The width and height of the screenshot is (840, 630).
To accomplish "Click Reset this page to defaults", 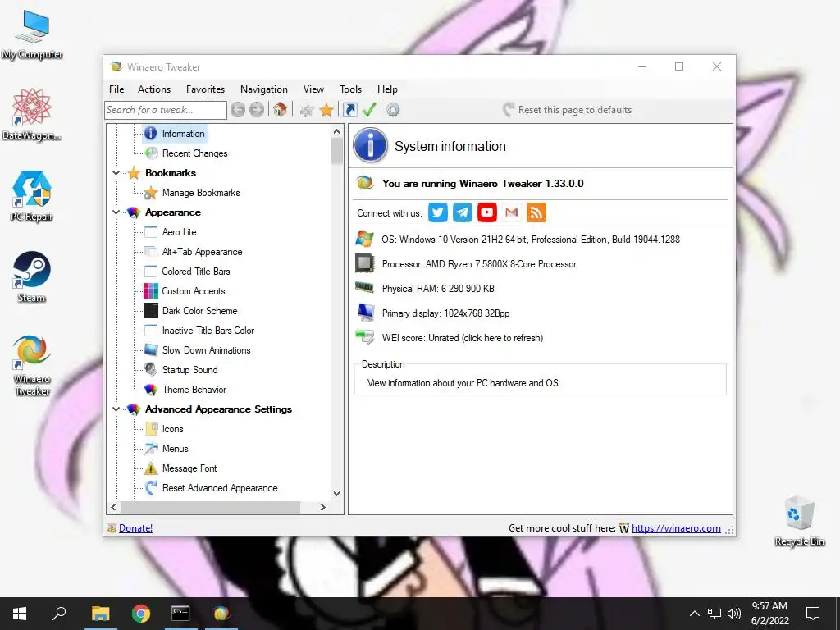I will pos(568,110).
